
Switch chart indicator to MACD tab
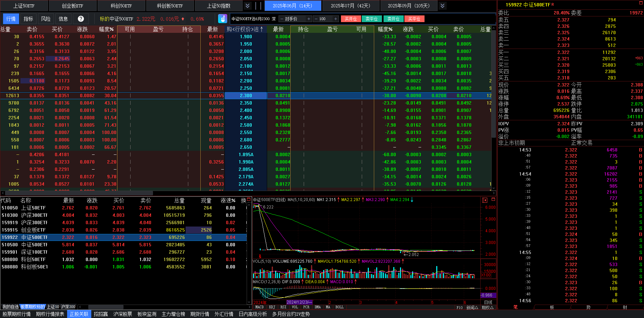[x=259, y=307]
